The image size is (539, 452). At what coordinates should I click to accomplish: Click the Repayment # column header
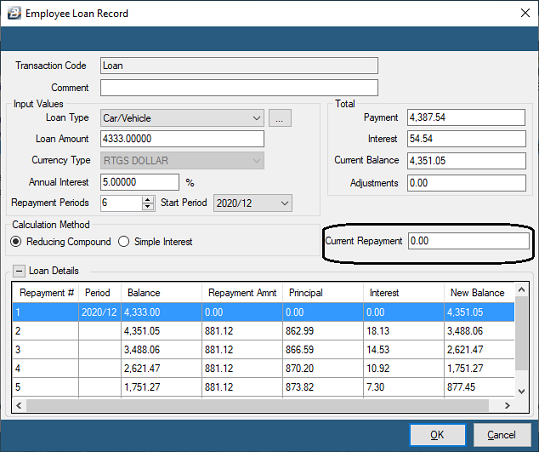click(x=45, y=293)
